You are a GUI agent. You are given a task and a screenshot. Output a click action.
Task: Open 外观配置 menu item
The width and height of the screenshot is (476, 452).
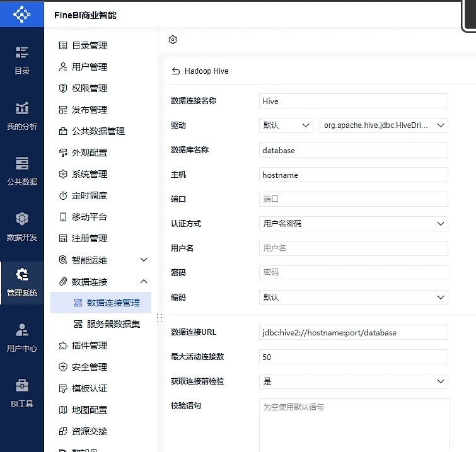101,153
